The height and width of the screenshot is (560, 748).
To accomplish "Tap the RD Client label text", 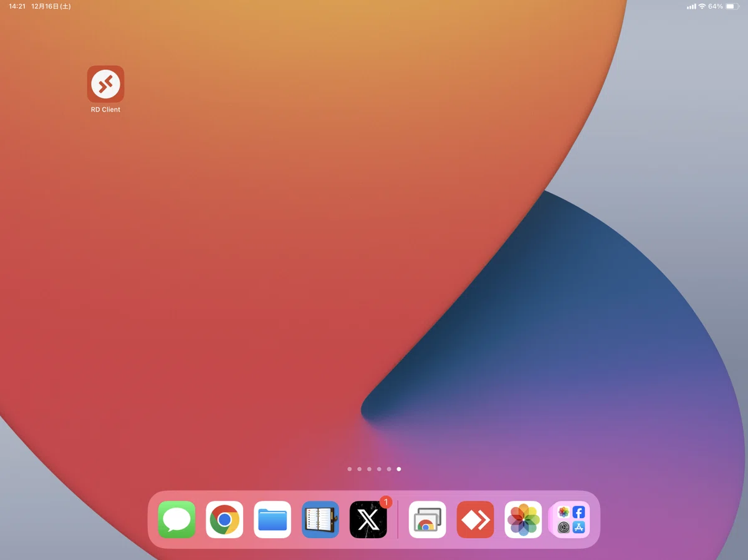I will click(x=105, y=110).
